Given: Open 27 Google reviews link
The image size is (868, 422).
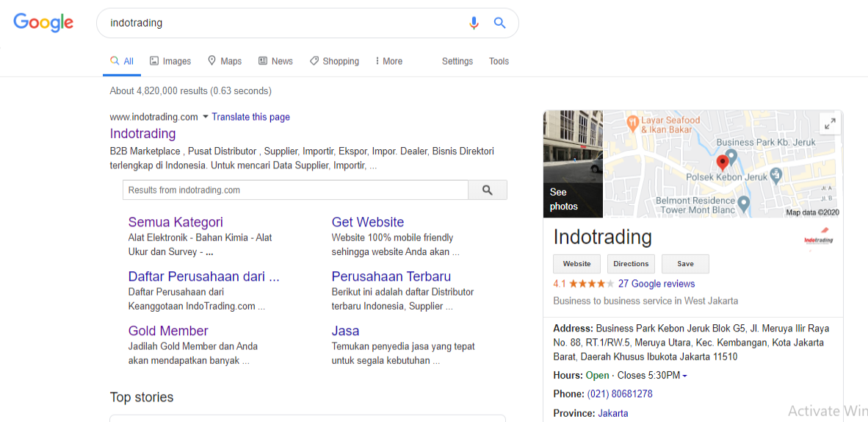Looking at the screenshot, I should pyautogui.click(x=656, y=284).
